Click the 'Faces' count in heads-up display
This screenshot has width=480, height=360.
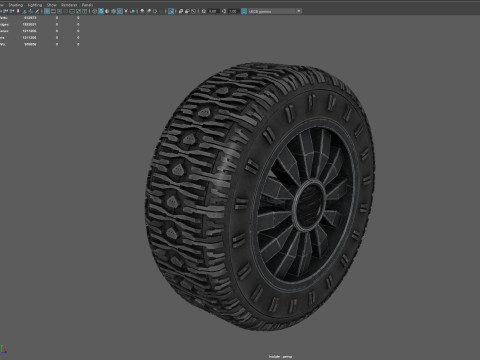point(29,31)
